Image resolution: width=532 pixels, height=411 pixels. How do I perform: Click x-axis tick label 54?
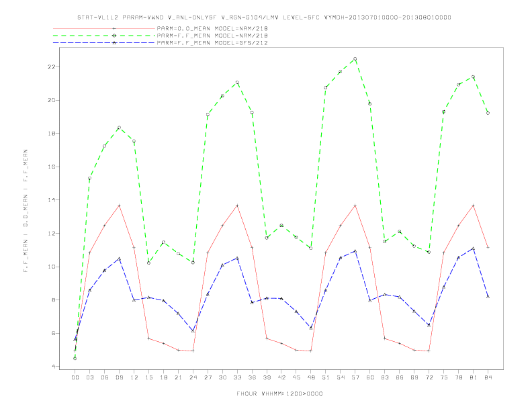click(341, 377)
